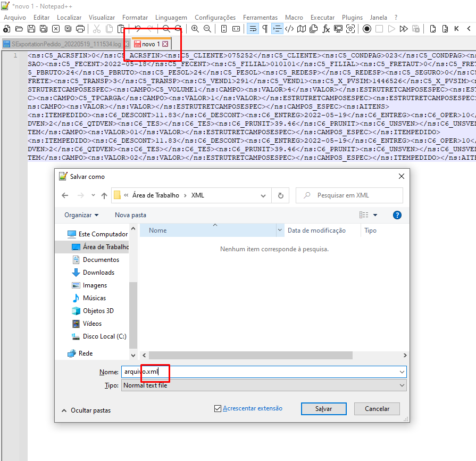Toggle the Word Wrap toolbar icon
This screenshot has width=476, height=461.
point(253,29)
